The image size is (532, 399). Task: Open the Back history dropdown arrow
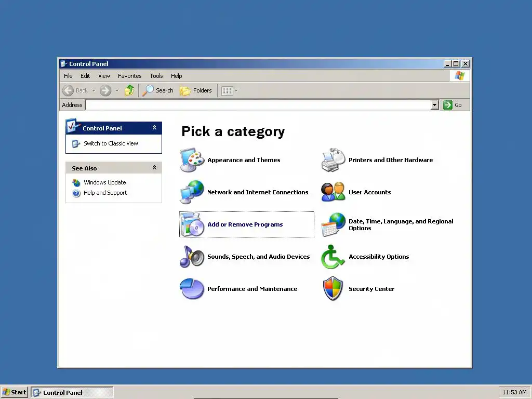coord(94,90)
